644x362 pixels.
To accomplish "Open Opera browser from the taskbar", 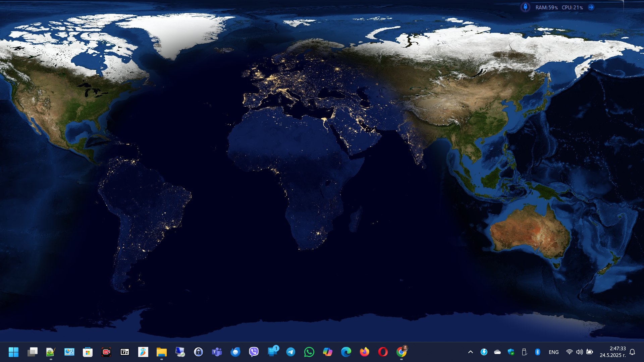I will (x=383, y=352).
